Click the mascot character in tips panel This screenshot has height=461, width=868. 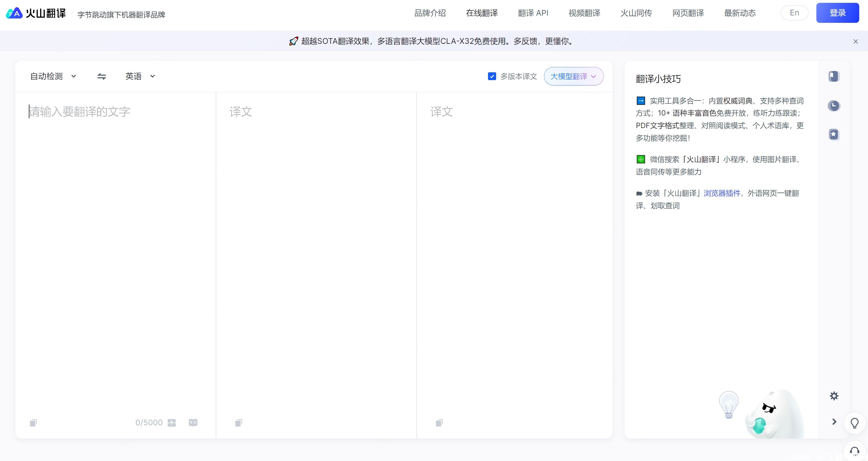(x=774, y=414)
